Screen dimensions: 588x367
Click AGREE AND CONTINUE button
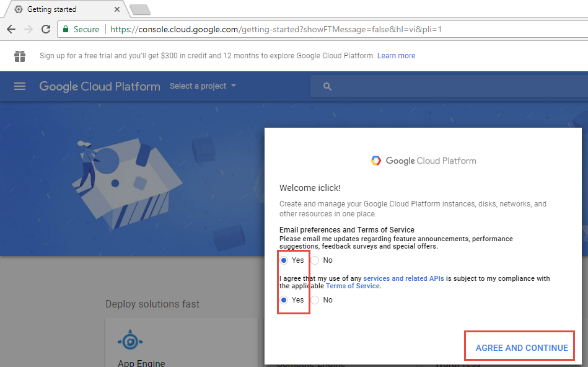(x=522, y=348)
